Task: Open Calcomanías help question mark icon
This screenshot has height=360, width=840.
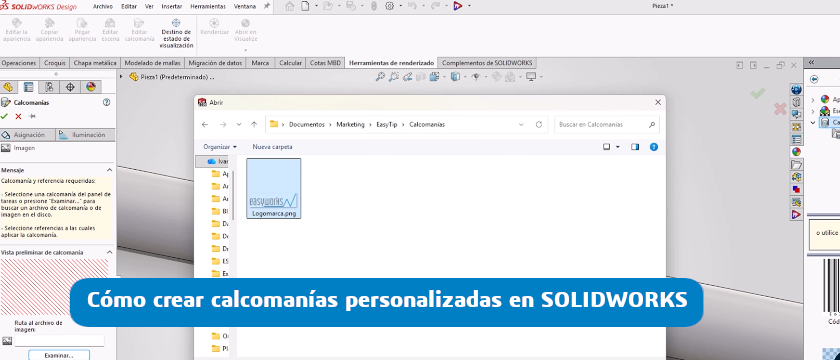Action: [x=106, y=102]
